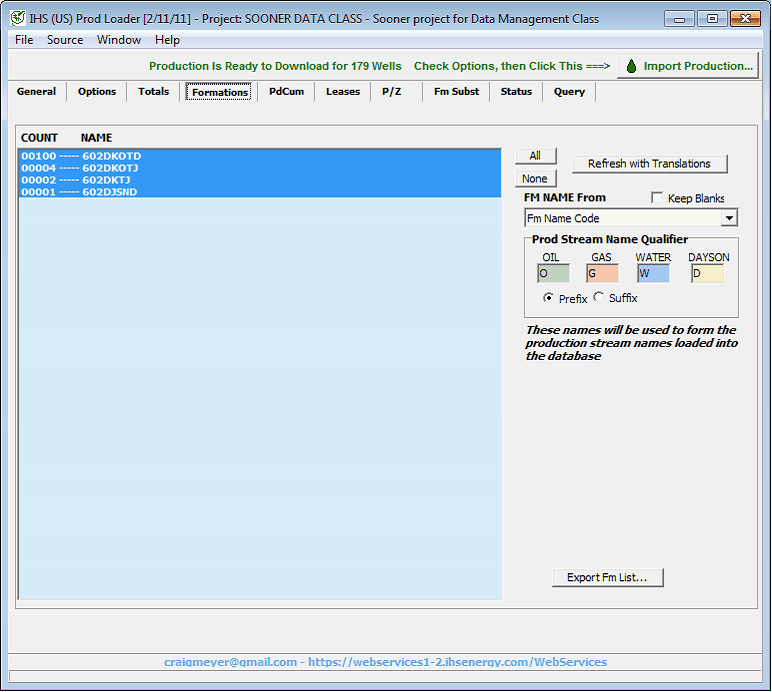772x692 pixels.
Task: Switch to the PdCum tab
Action: (286, 92)
